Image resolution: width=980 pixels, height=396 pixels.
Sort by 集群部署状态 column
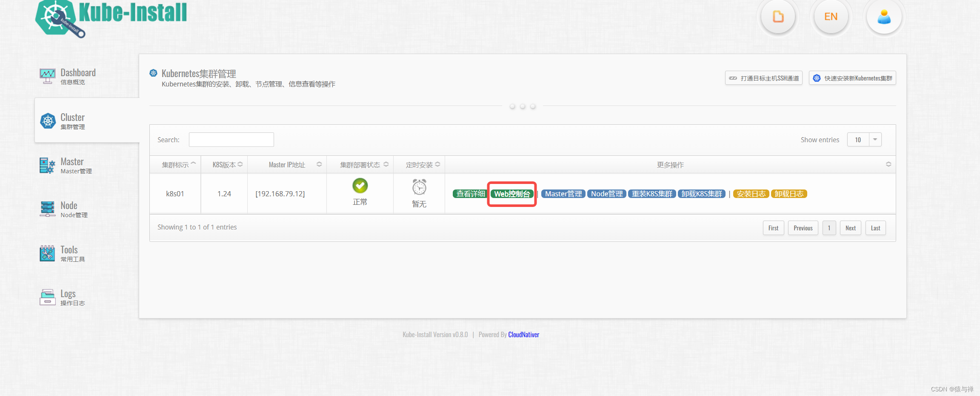360,165
